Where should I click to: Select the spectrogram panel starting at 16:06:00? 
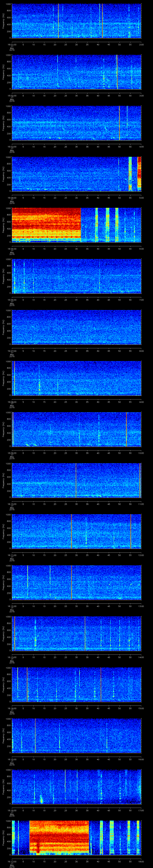click(76, 276)
